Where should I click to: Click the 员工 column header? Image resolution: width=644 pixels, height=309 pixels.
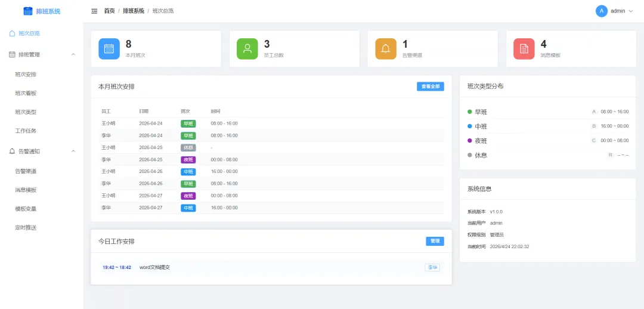point(106,112)
